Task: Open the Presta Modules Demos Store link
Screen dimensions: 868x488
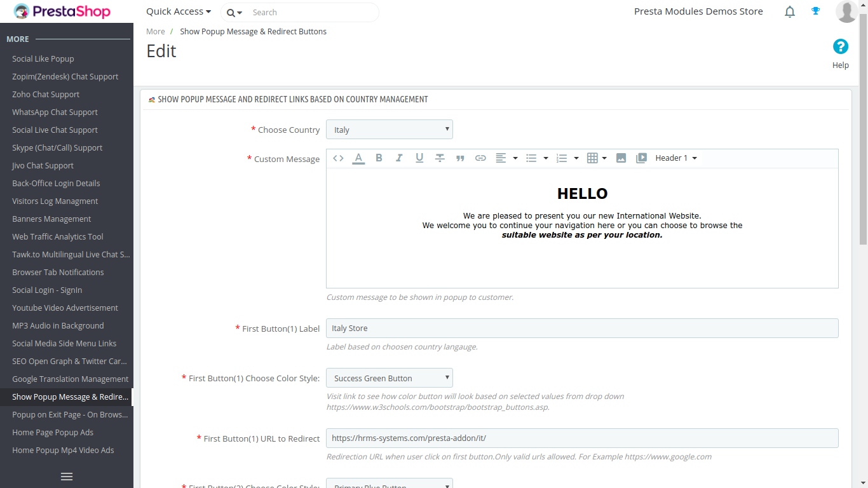Action: [x=698, y=11]
